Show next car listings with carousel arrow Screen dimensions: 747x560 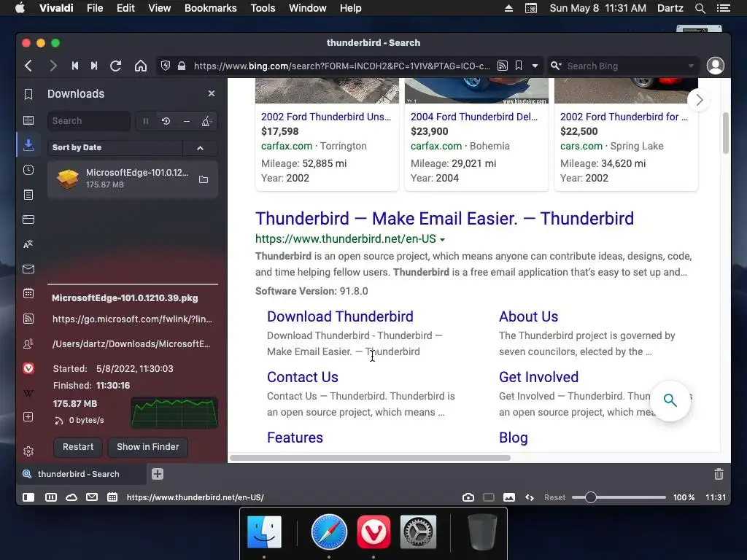point(699,100)
